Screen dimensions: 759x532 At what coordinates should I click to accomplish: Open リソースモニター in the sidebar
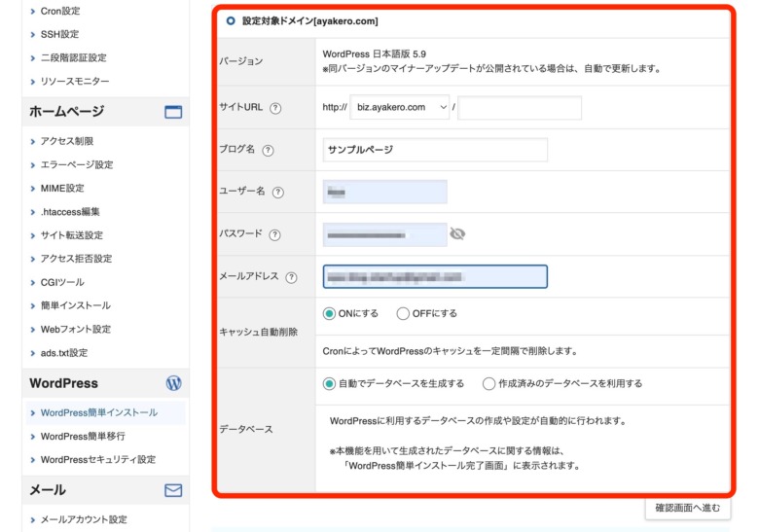point(75,82)
